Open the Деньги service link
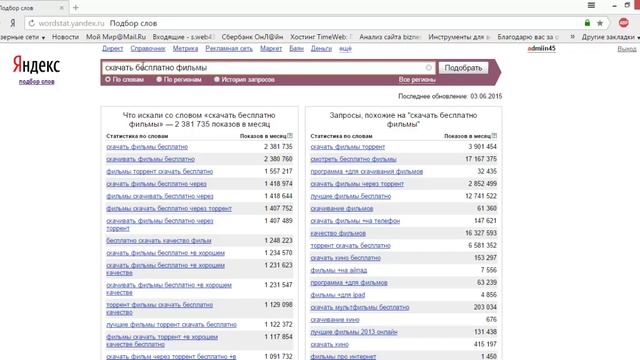 coord(321,49)
